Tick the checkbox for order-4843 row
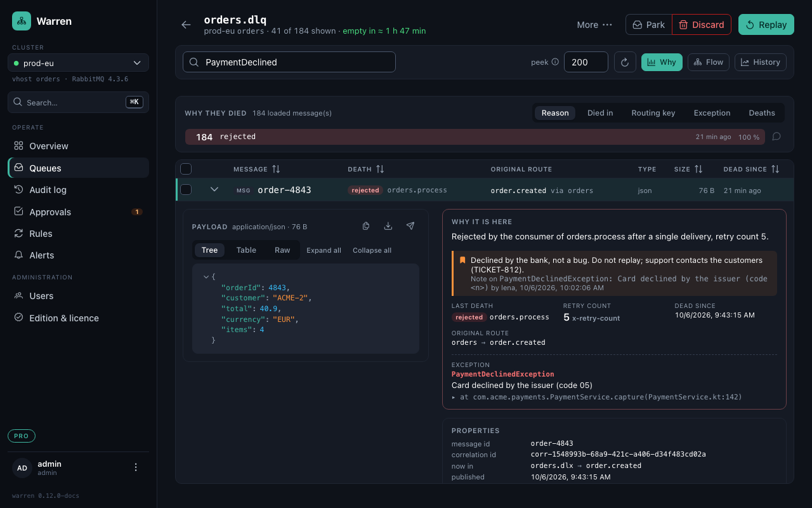This screenshot has width=812, height=508. [x=186, y=189]
